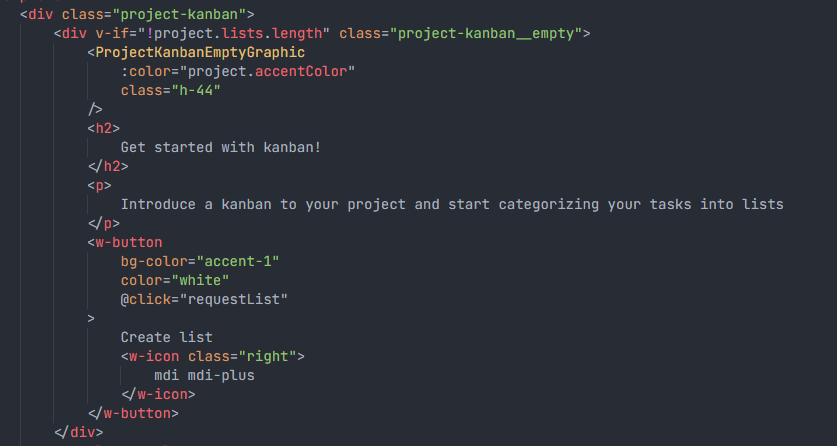Click the closing w-icon tag
Viewport: 837px width, 446px height.
pyautogui.click(x=159, y=395)
